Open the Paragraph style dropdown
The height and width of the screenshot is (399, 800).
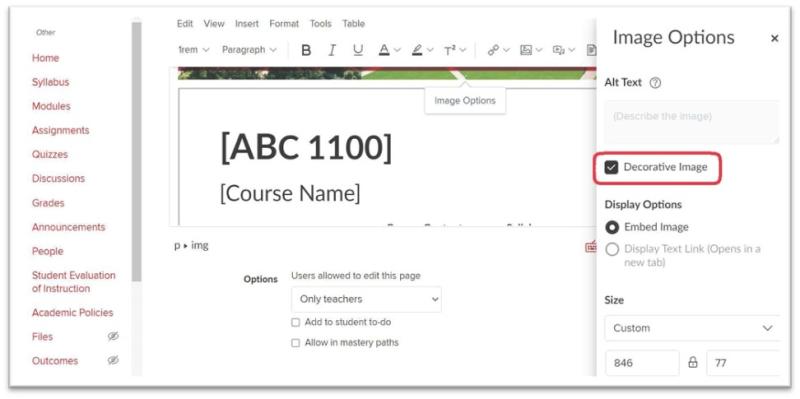coord(249,50)
